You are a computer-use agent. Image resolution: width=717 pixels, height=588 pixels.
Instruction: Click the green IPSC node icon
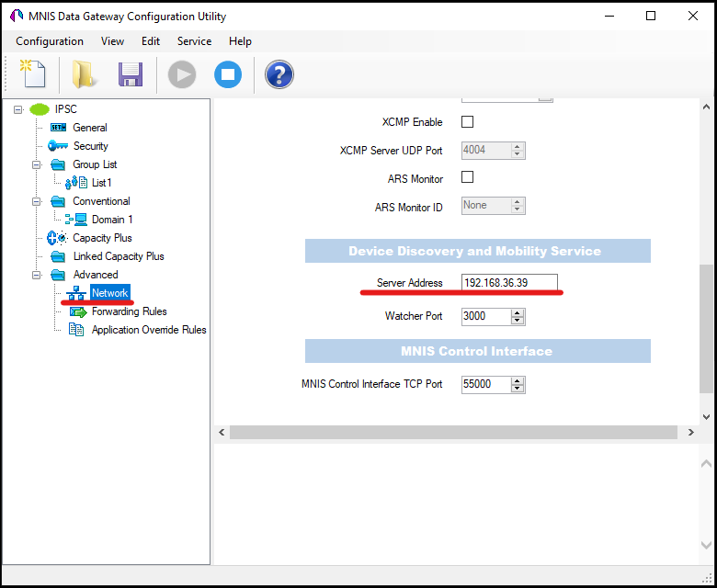coord(40,109)
